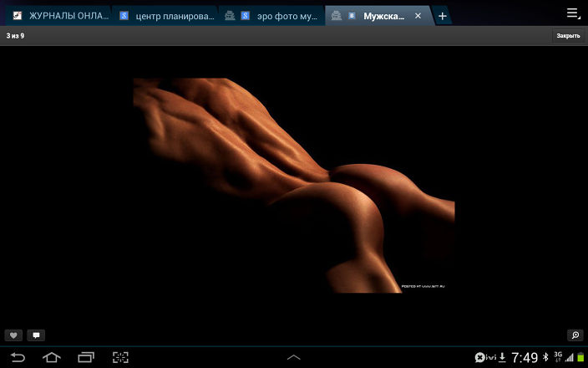Add a new browser tab
Screen dimensions: 588x368
pos(443,16)
